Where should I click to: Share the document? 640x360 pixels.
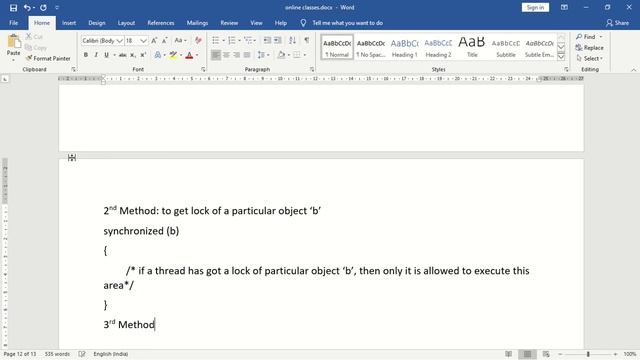click(x=617, y=23)
